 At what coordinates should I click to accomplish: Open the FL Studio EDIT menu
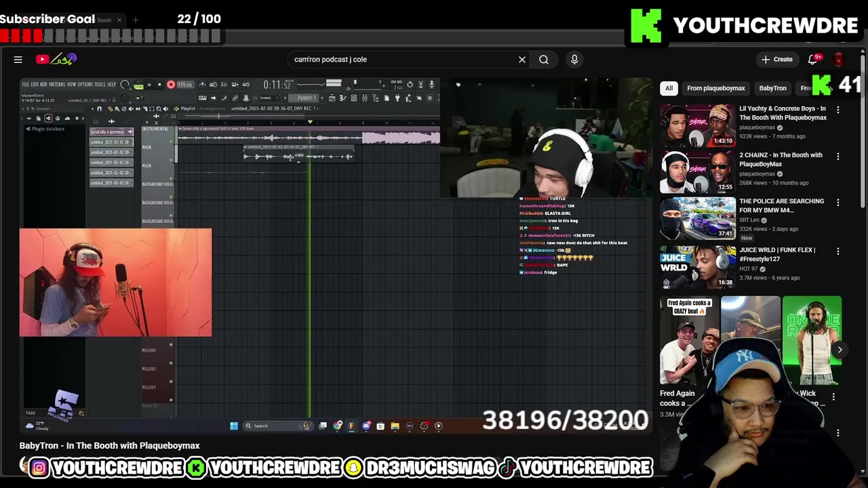point(35,85)
